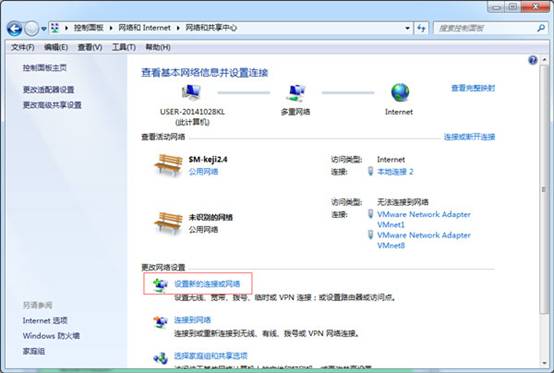Click the scroll down arrow of the content pane
Screen dimensions: 554x373
pos(544,363)
